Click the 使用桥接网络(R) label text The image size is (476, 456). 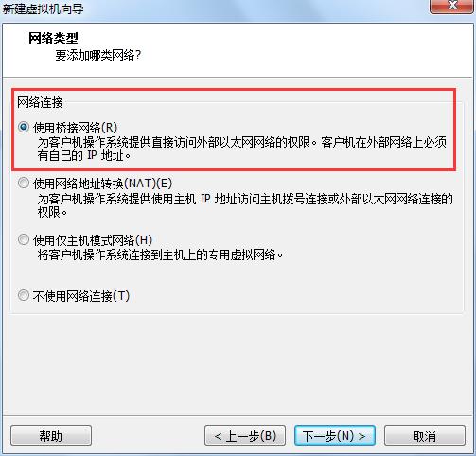click(x=76, y=128)
